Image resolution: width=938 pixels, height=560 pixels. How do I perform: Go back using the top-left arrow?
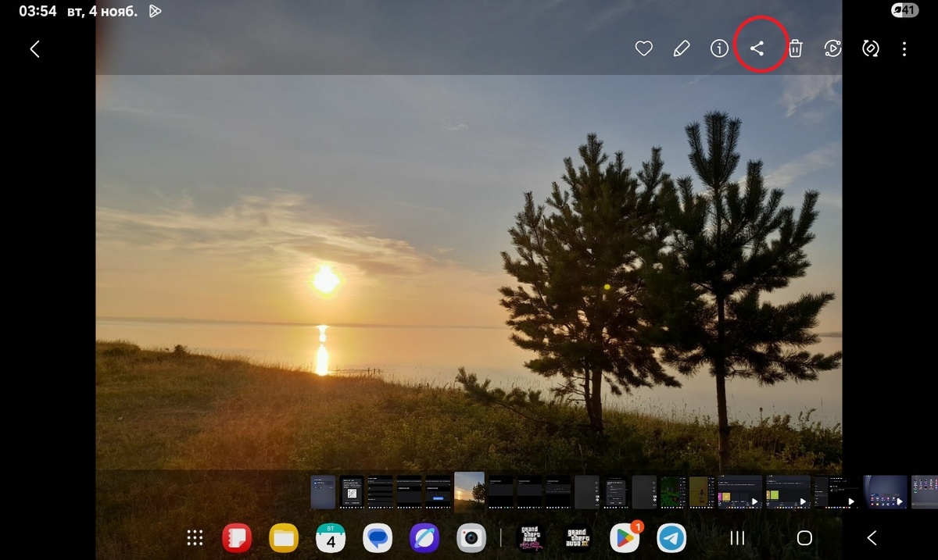[34, 49]
